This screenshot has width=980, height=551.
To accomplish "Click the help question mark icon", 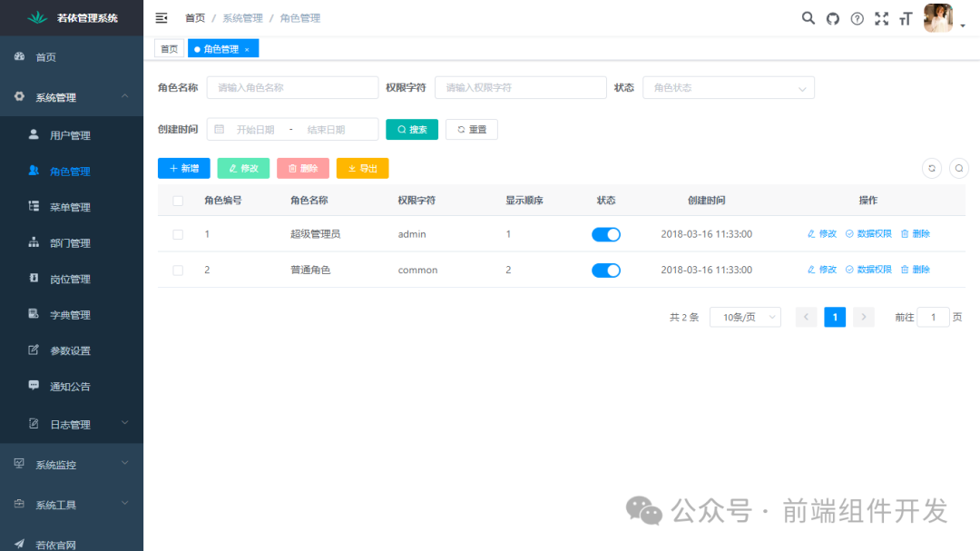I will click(857, 17).
